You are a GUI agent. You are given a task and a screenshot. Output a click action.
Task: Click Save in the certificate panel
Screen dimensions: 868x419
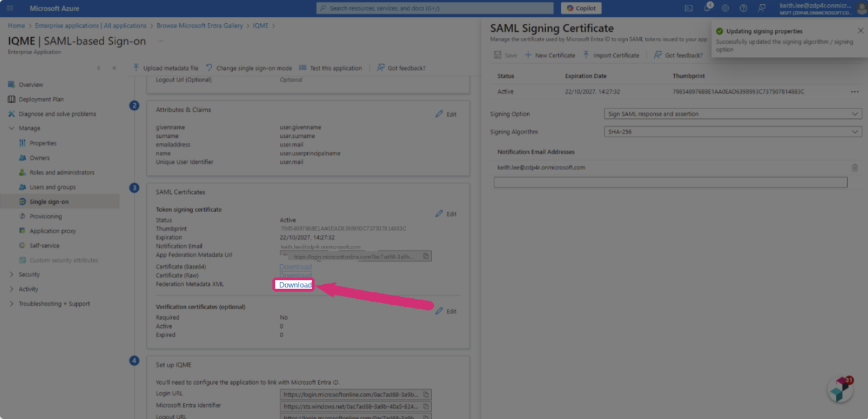click(505, 56)
